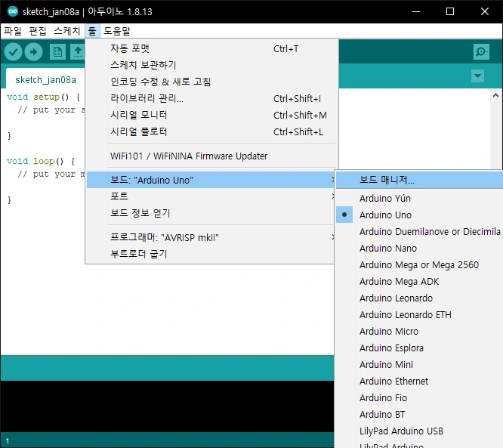Select Arduino Leonardo ETH board
The width and height of the screenshot is (503, 448).
(x=419, y=315)
